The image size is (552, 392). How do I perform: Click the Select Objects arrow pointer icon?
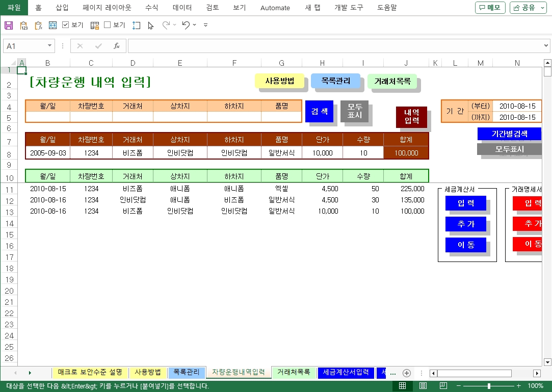150,25
